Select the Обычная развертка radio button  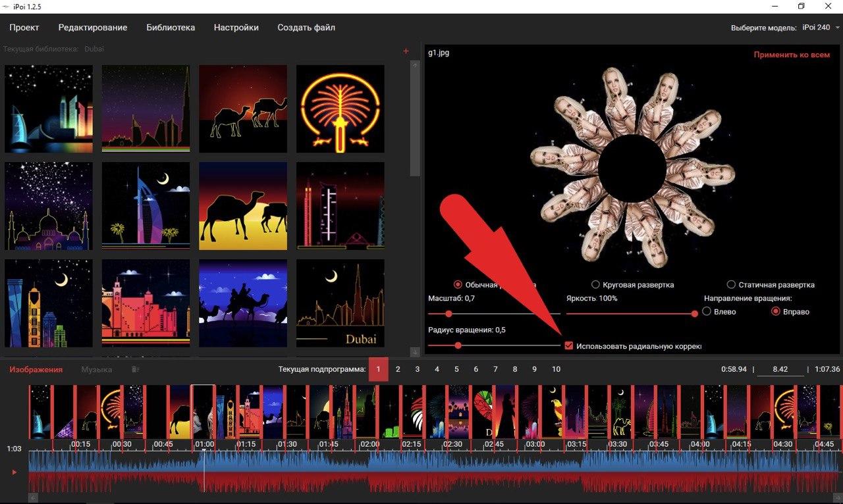pyautogui.click(x=458, y=285)
